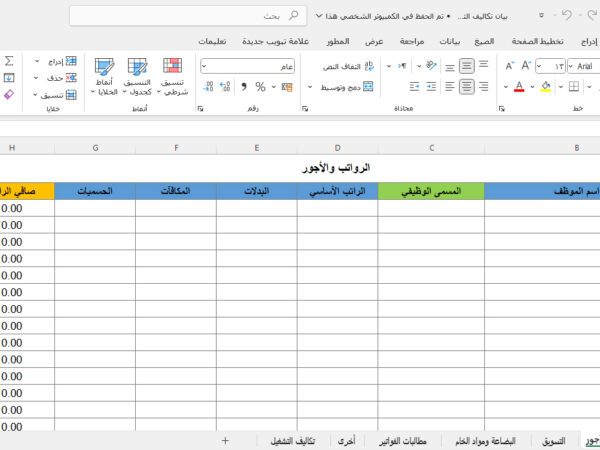Open the Alignment dialog launcher (محاذاة)
Viewport: 600px width, 450px height.
[305, 109]
